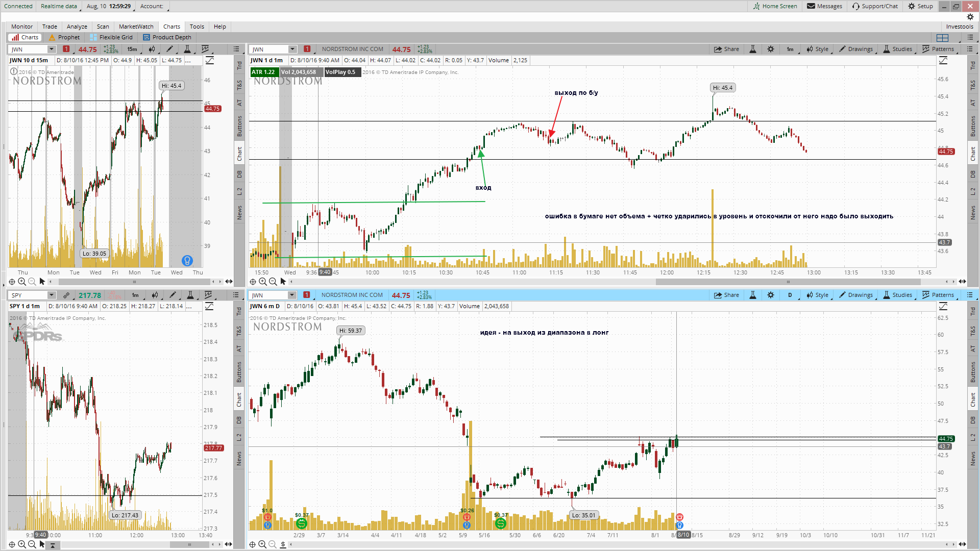Open the chart style candlestick icon in the top-left chart
This screenshot has height=551, width=980.
152,49
